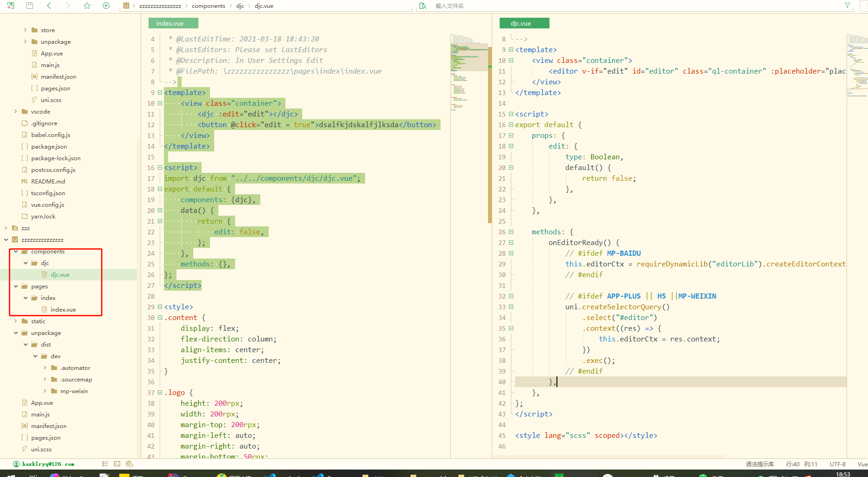Open README.md in the file tree
The width and height of the screenshot is (868, 477).
click(48, 181)
